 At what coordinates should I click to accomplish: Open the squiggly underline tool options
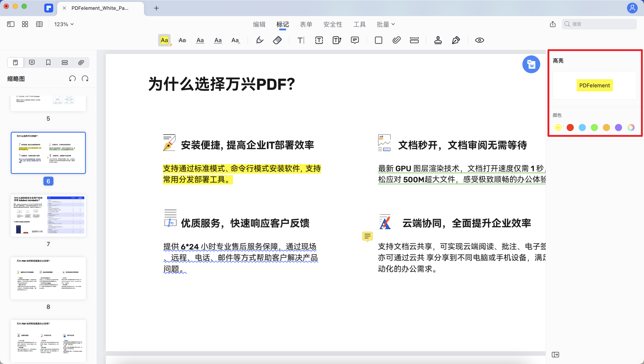click(x=218, y=40)
